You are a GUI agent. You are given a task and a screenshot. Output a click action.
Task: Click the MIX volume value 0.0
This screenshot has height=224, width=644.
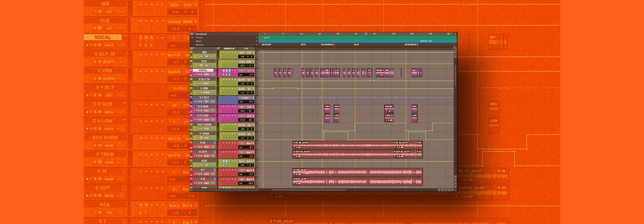pyautogui.click(x=242, y=56)
